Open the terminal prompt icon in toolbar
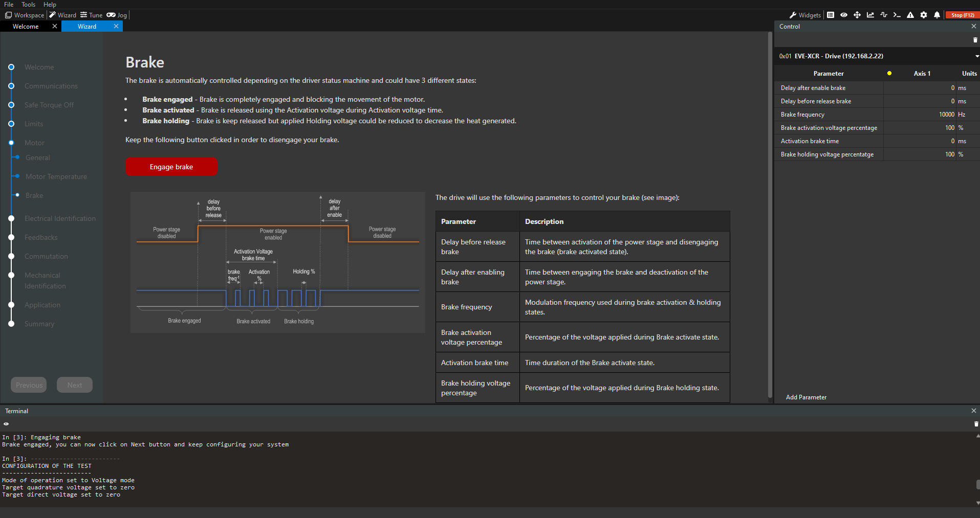This screenshot has height=518, width=980. pos(897,15)
